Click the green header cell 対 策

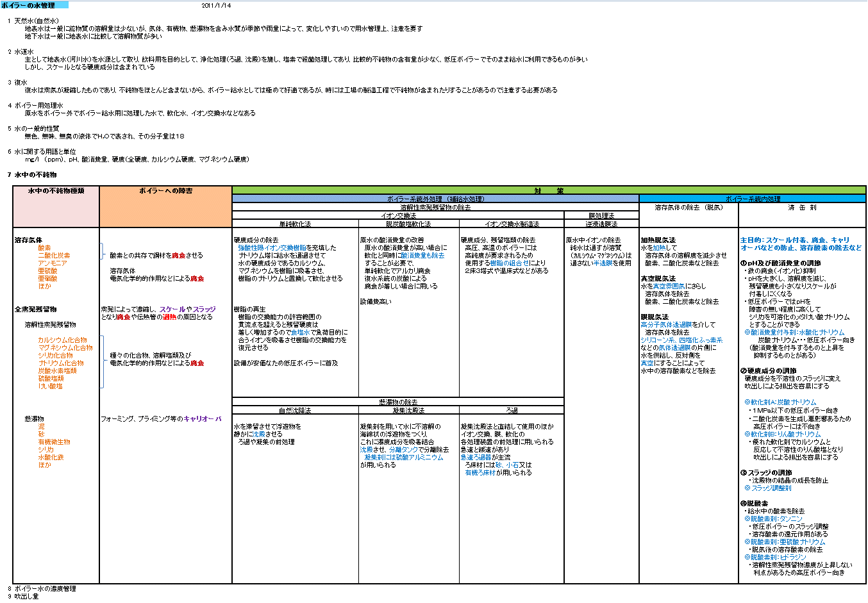click(x=549, y=191)
